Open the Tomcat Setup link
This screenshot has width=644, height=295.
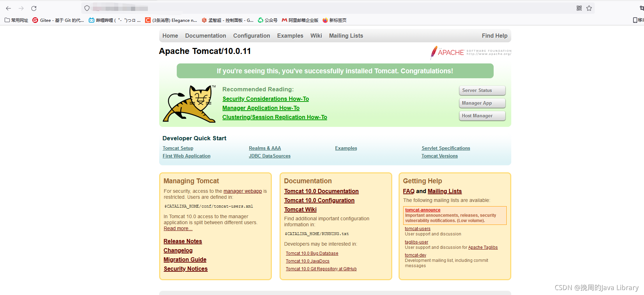coord(178,148)
